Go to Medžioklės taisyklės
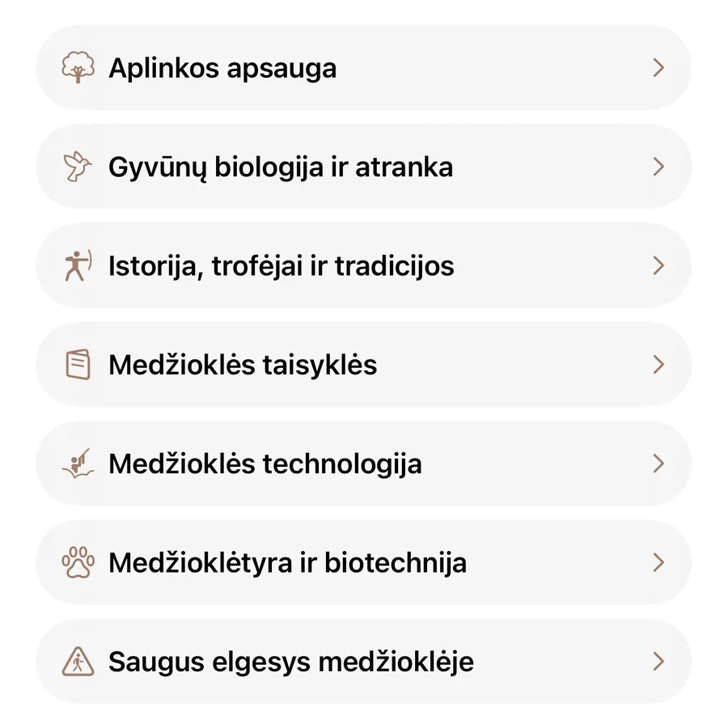The width and height of the screenshot is (728, 728). click(243, 365)
